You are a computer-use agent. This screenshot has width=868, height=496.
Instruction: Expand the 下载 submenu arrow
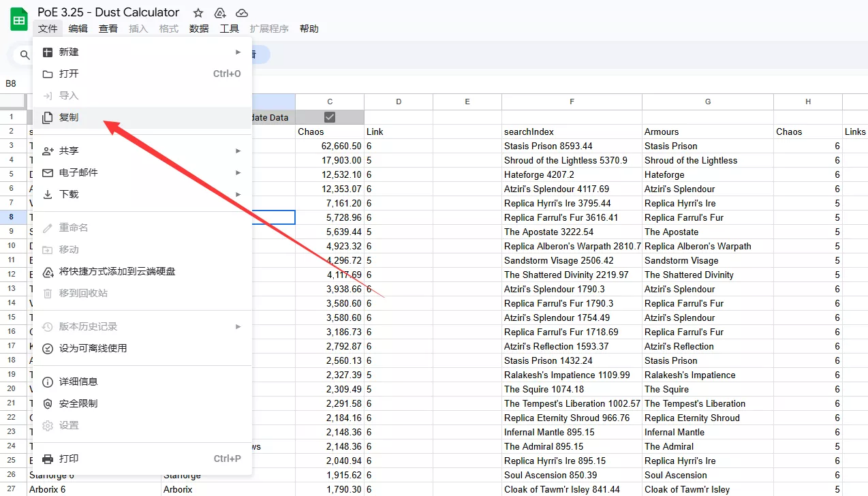point(238,194)
